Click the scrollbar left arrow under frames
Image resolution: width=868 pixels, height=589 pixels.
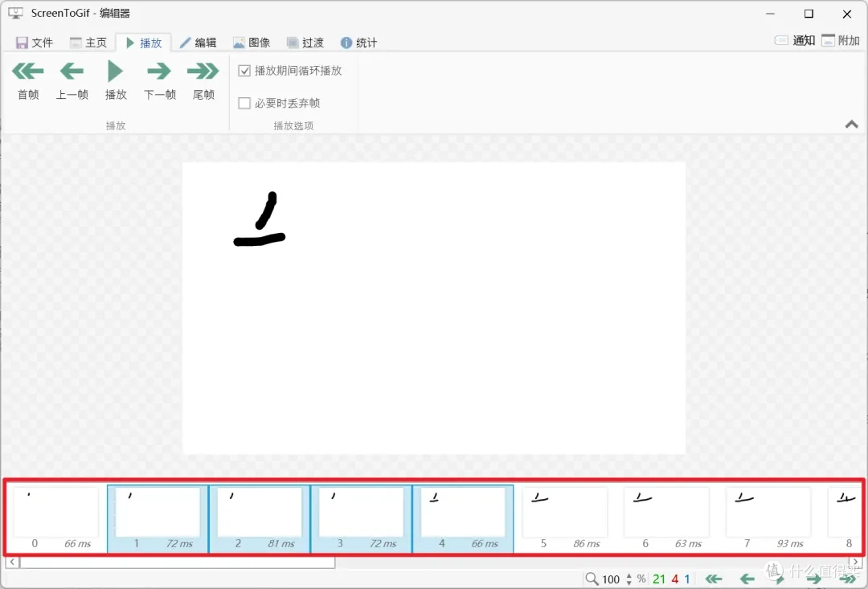pyautogui.click(x=12, y=562)
